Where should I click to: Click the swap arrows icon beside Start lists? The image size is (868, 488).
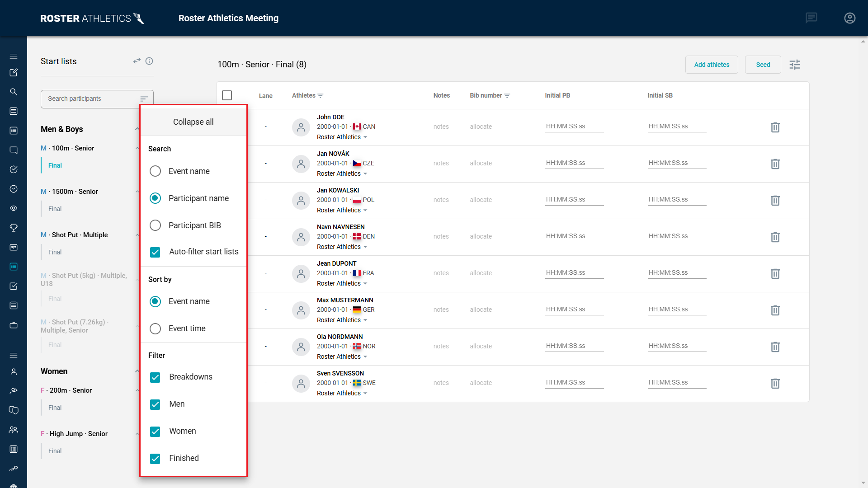coord(137,61)
